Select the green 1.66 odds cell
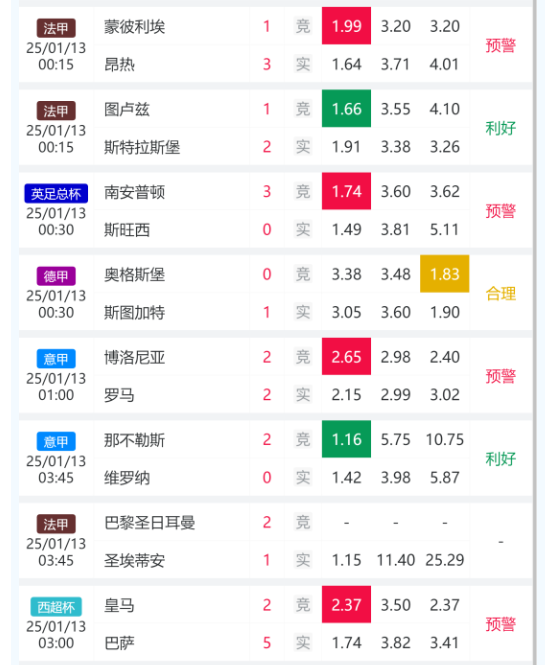The width and height of the screenshot is (547, 665). pos(346,109)
